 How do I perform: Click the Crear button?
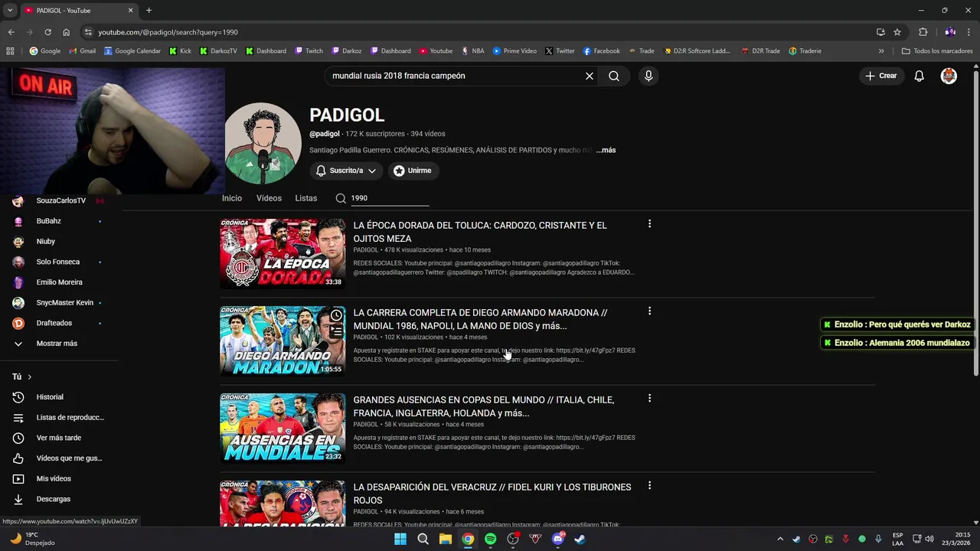881,76
